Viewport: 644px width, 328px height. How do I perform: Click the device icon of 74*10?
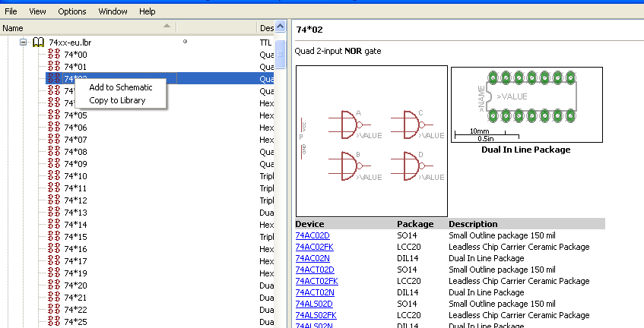tap(54, 175)
